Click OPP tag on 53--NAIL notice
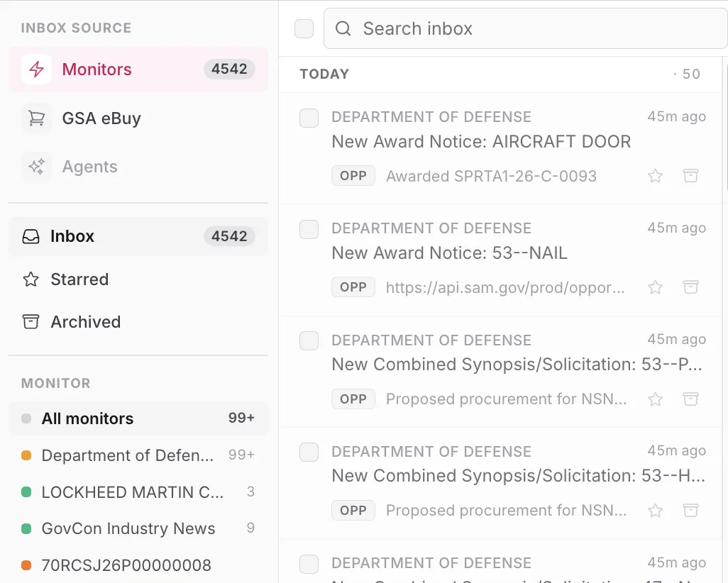 (x=353, y=287)
